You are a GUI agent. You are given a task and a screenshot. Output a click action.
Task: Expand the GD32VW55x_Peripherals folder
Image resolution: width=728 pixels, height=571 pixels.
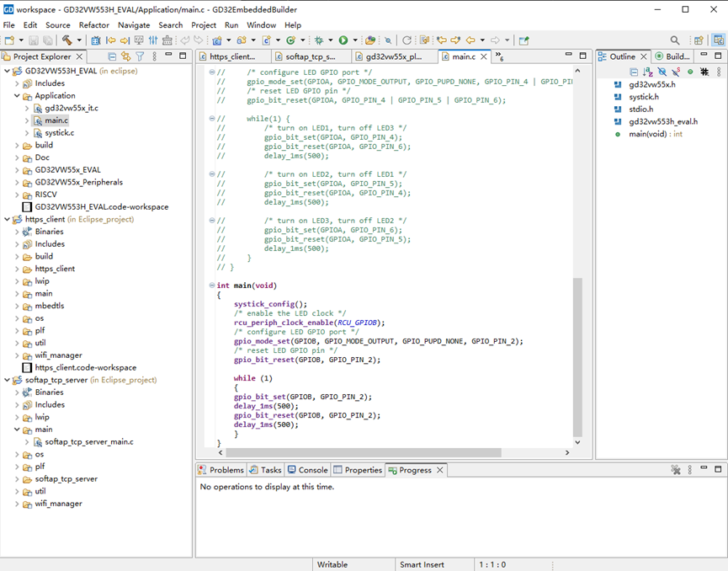[17, 182]
